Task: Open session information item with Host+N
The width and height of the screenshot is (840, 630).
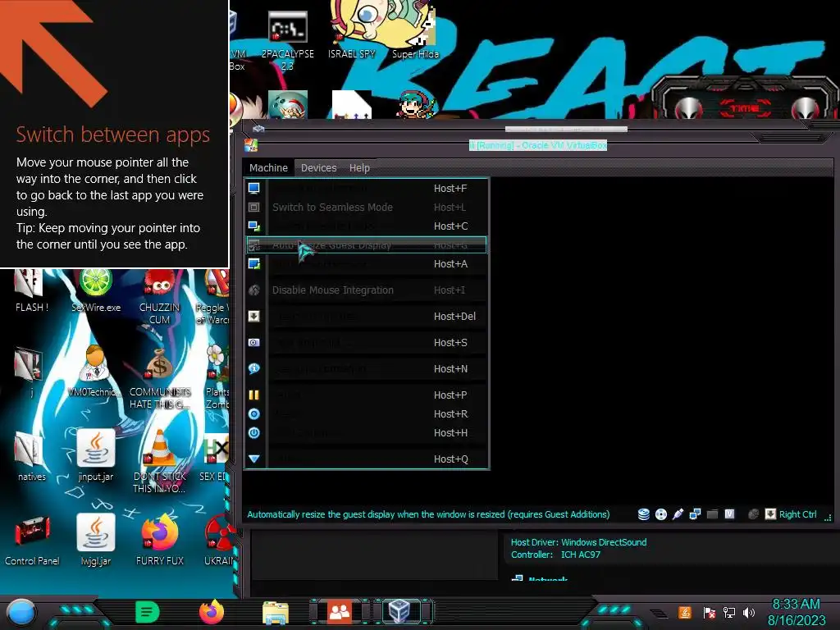Action: point(367,368)
